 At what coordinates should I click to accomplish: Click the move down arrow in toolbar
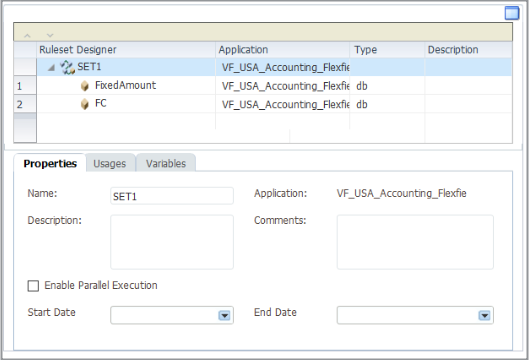pos(50,35)
